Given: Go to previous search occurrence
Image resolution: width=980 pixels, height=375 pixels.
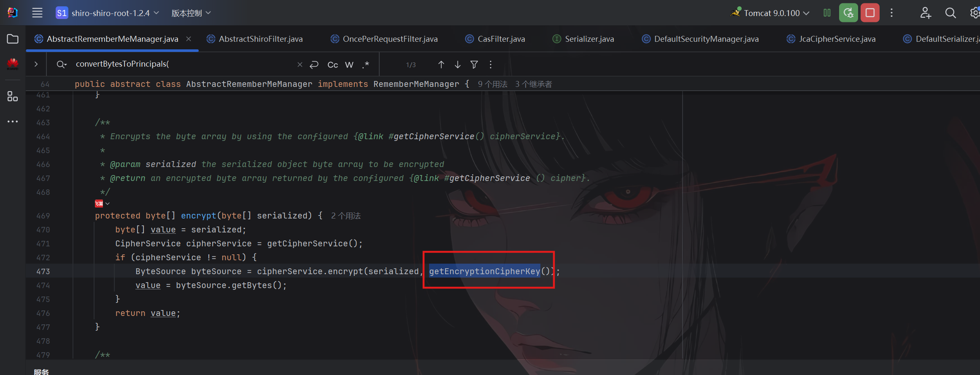Looking at the screenshot, I should point(441,65).
